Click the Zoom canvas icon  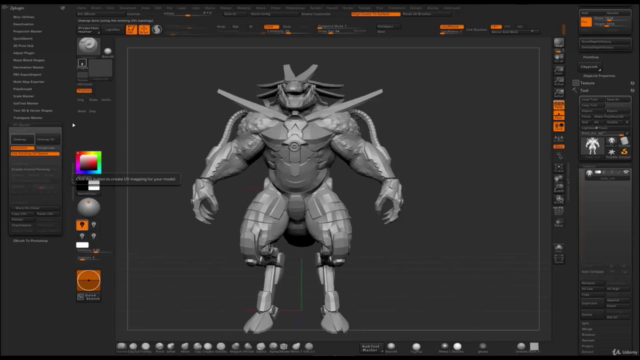559,70
